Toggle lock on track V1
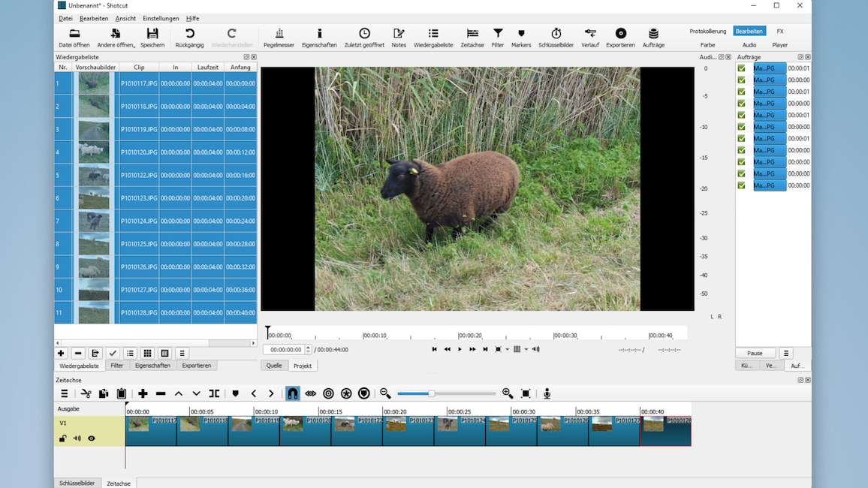868x488 pixels. pyautogui.click(x=62, y=438)
